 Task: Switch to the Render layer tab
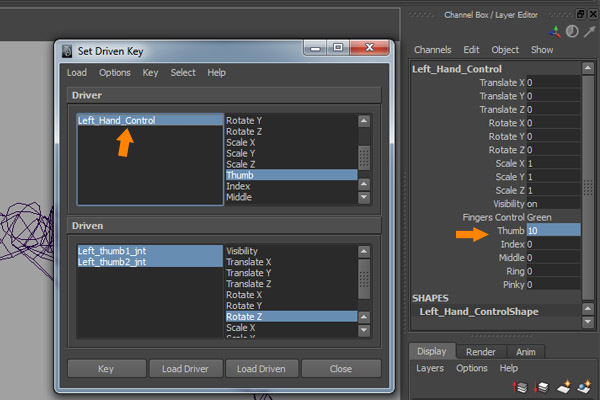pyautogui.click(x=481, y=352)
